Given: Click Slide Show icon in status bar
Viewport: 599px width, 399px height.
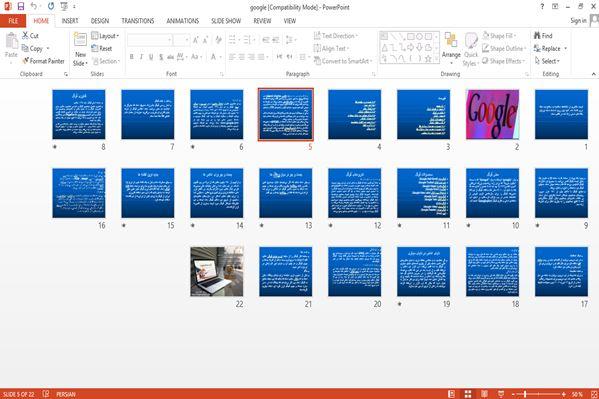Looking at the screenshot, I should (x=501, y=394).
